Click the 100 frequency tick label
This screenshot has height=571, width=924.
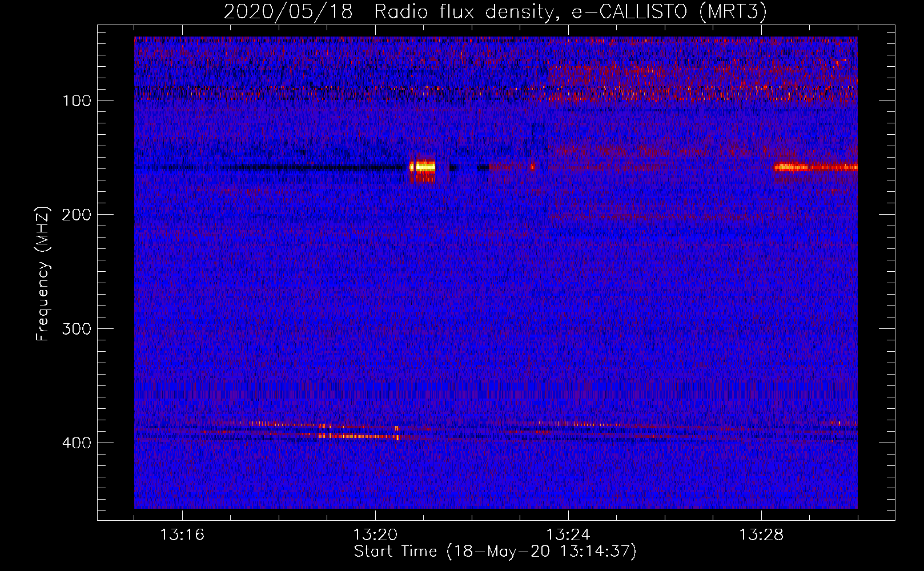pyautogui.click(x=78, y=101)
